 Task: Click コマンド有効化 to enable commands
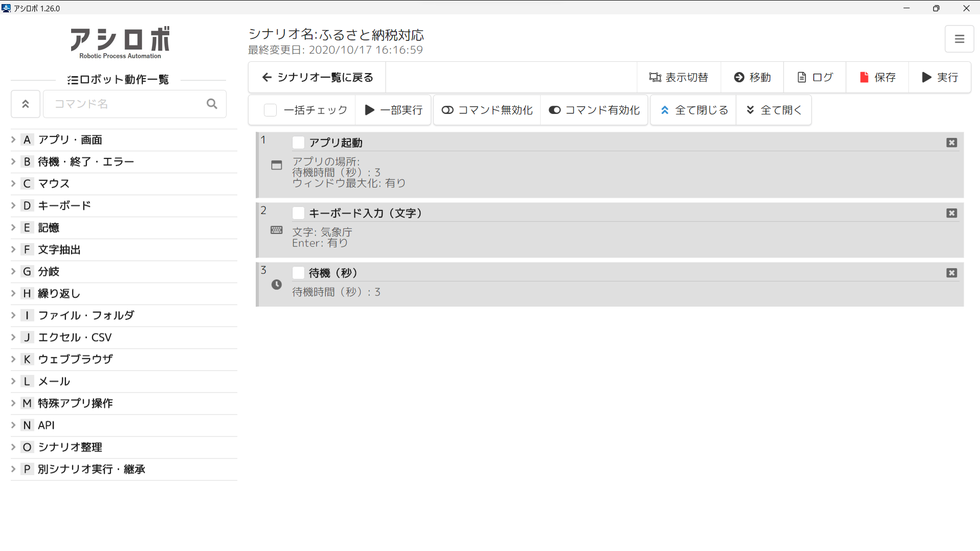pos(594,110)
